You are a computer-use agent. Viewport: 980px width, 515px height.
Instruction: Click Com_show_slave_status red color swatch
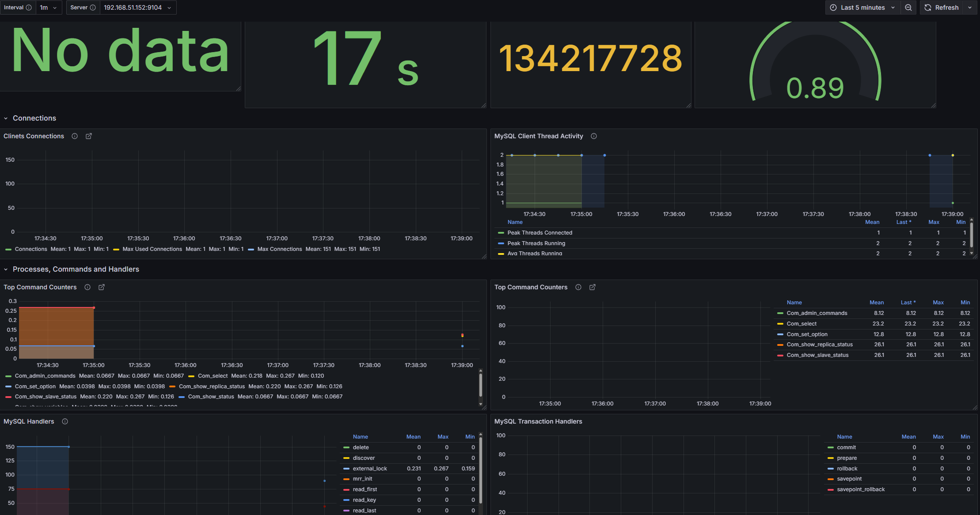tap(780, 355)
